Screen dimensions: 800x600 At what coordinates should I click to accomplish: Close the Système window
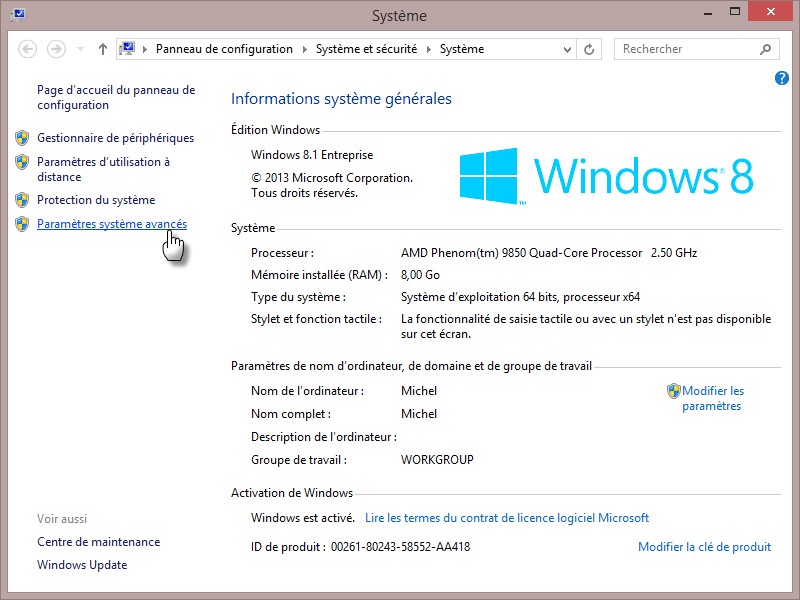770,11
